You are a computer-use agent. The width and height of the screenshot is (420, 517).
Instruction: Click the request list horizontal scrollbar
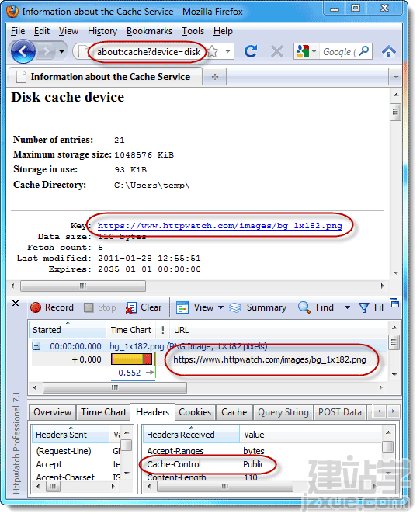[115, 387]
